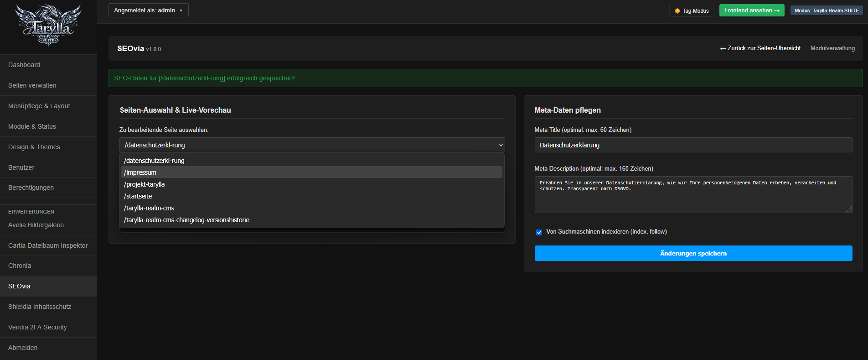Select /startseite option
This screenshot has height=360, width=868.
312,196
